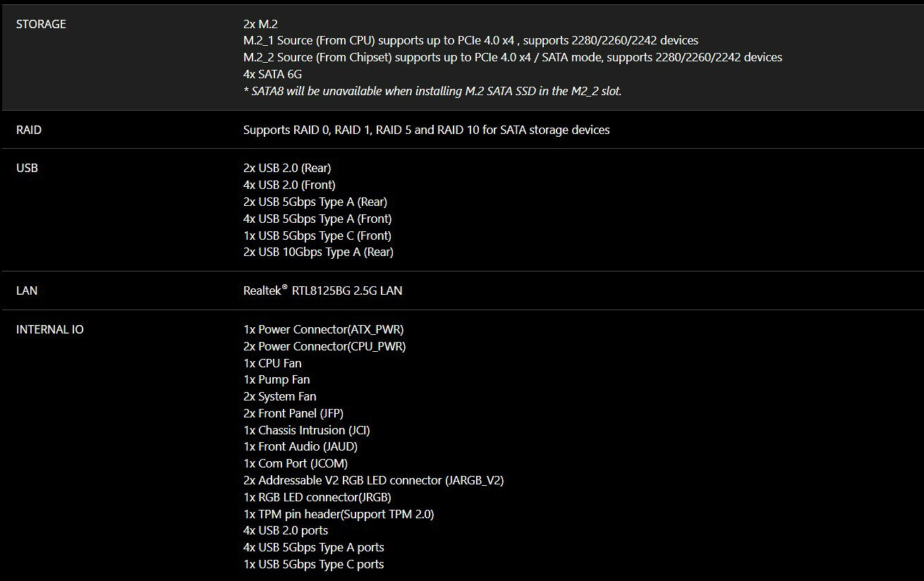Viewport: 924px width, 581px height.
Task: Click the Supports RAID 0, RAID 1 line
Action: pos(427,130)
